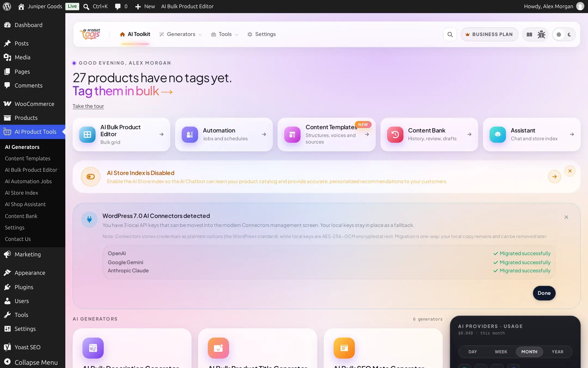Go to AI Store Index via arrow button

coord(555,177)
